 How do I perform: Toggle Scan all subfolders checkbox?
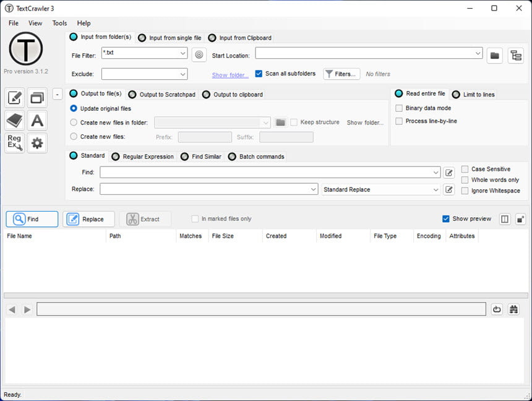click(259, 74)
